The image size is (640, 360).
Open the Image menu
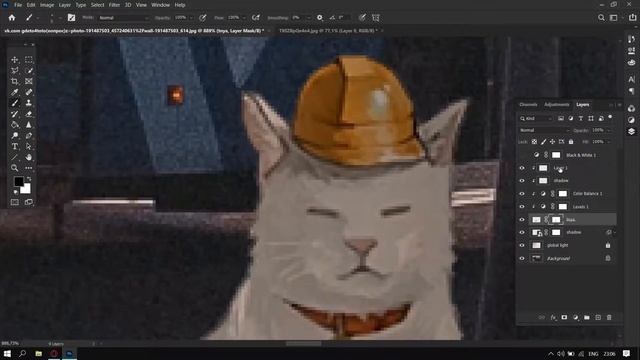point(47,5)
